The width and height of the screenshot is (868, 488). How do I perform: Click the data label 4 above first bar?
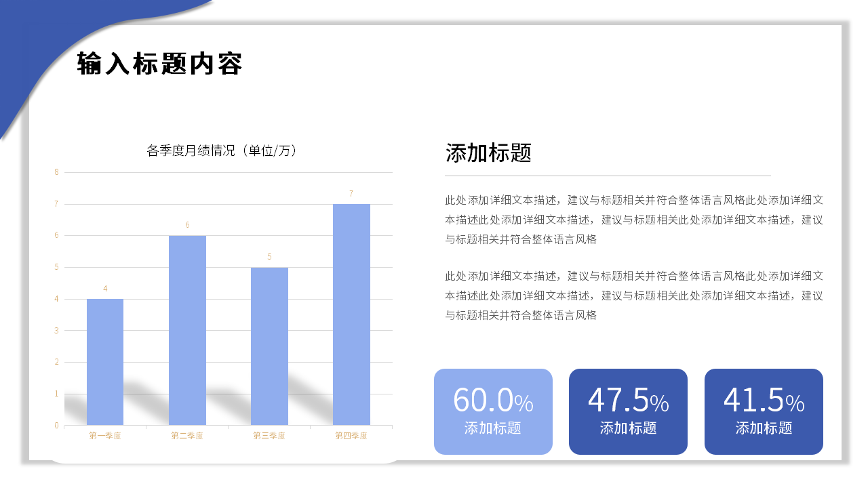(104, 288)
